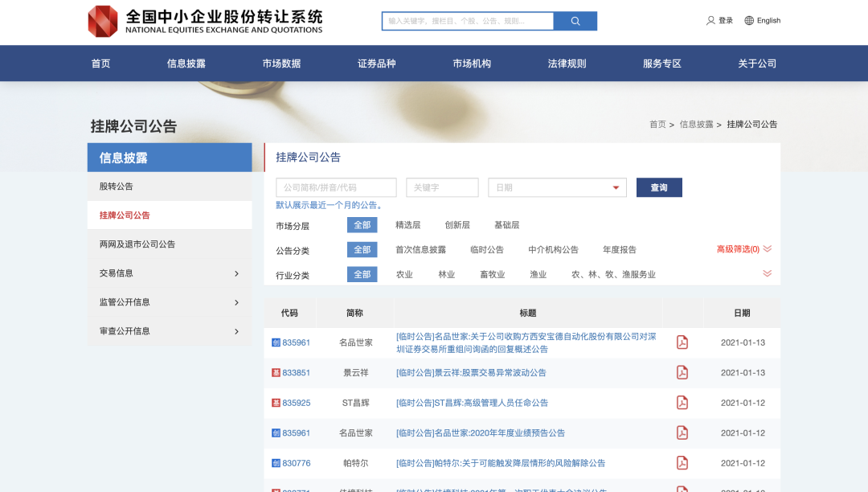The width and height of the screenshot is (868, 492).
Task: Select 全部 under 行业分类 filter
Action: tap(362, 274)
